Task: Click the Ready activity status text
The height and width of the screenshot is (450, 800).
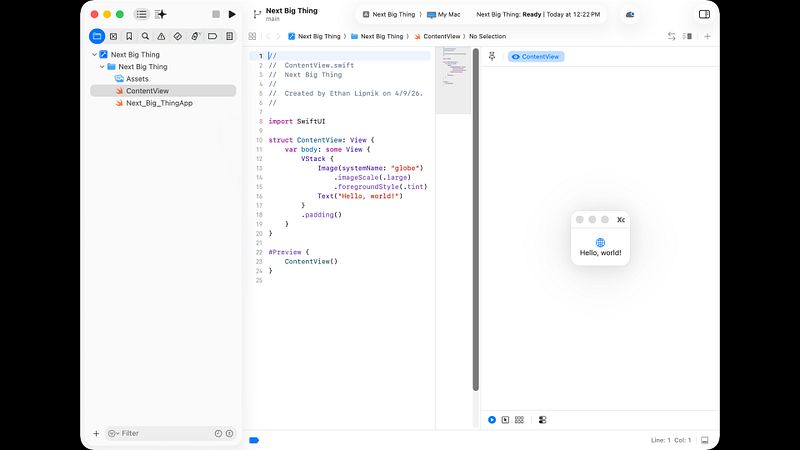Action: click(x=538, y=14)
